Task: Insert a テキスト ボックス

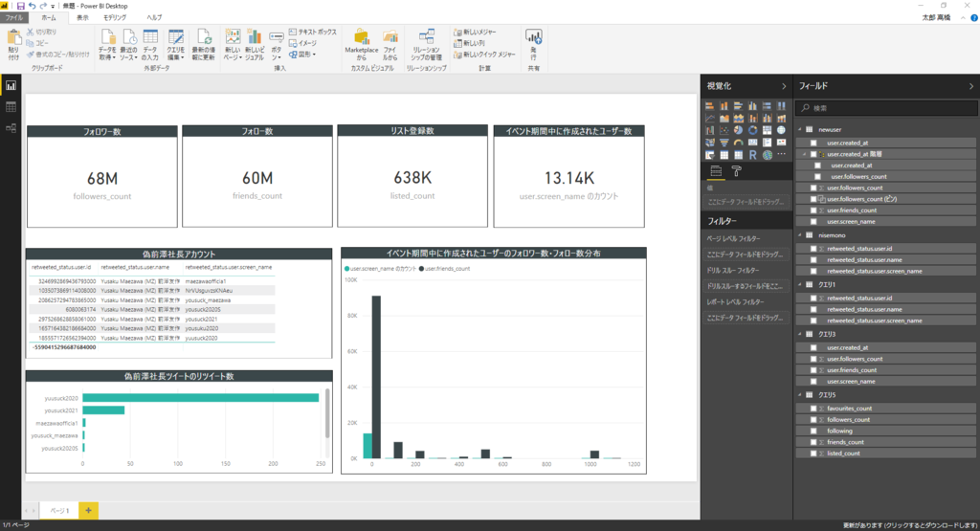Action: point(313,32)
